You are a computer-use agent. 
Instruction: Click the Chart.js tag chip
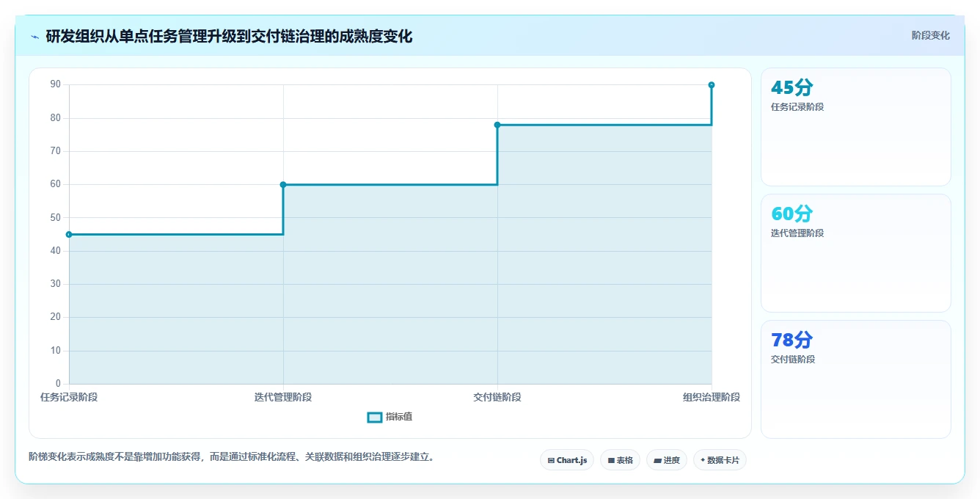click(x=567, y=460)
